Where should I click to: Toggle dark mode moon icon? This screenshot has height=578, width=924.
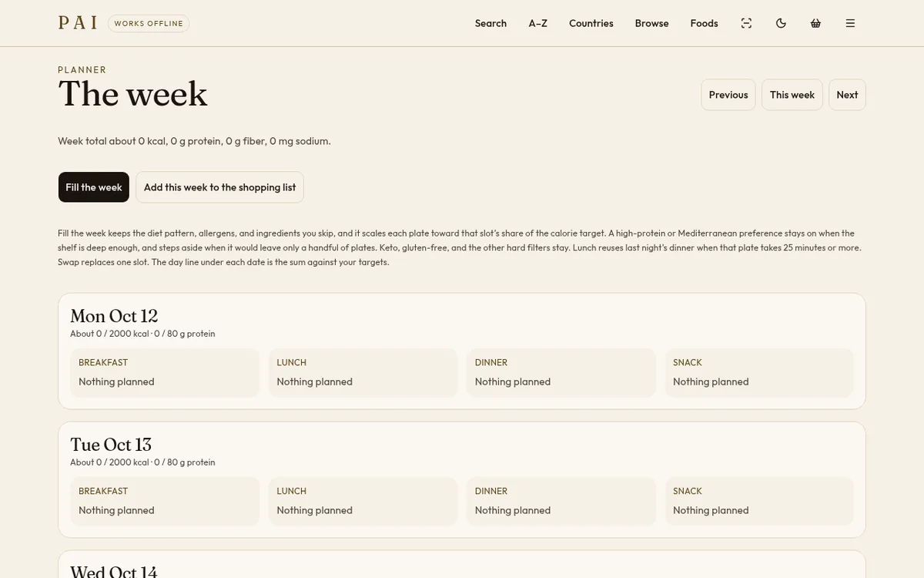[x=781, y=23]
